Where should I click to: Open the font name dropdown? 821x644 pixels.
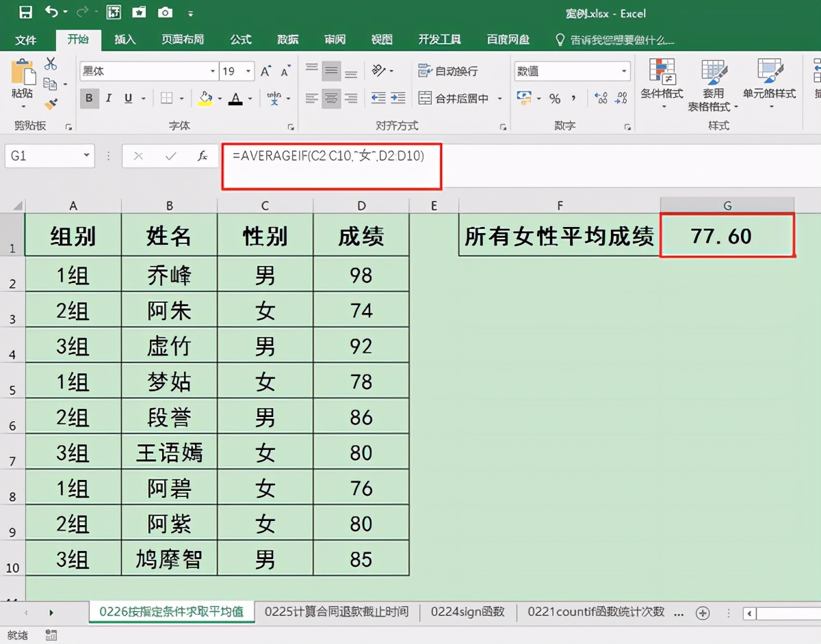[x=213, y=71]
